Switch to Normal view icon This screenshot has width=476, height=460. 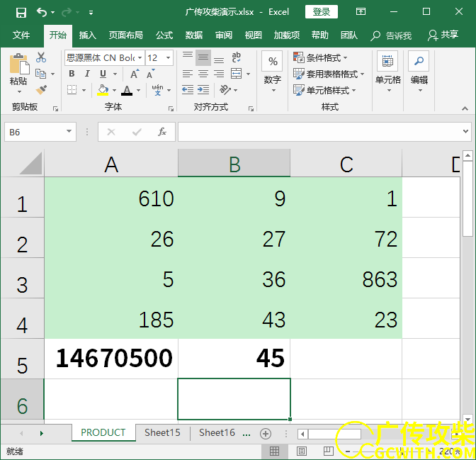(x=274, y=451)
